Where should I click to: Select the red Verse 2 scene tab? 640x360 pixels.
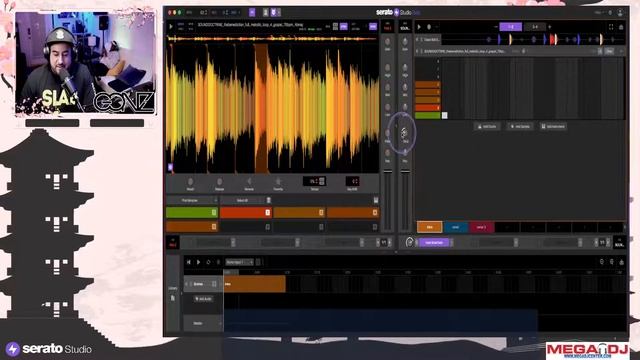point(481,227)
